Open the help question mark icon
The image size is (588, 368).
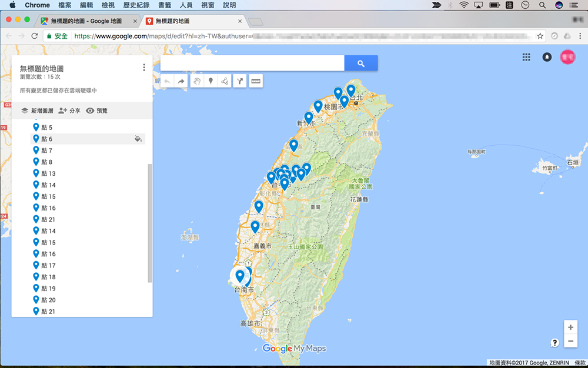[x=554, y=343]
